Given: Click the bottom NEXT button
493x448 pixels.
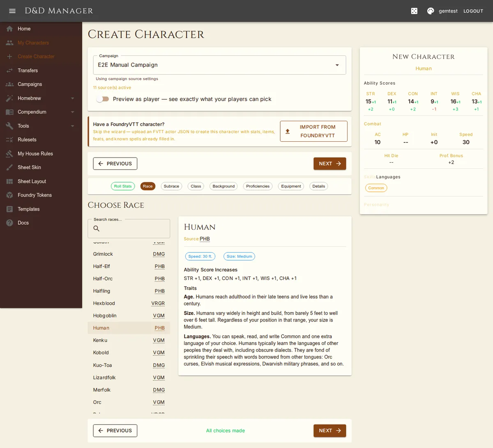Looking at the screenshot, I should pos(330,431).
